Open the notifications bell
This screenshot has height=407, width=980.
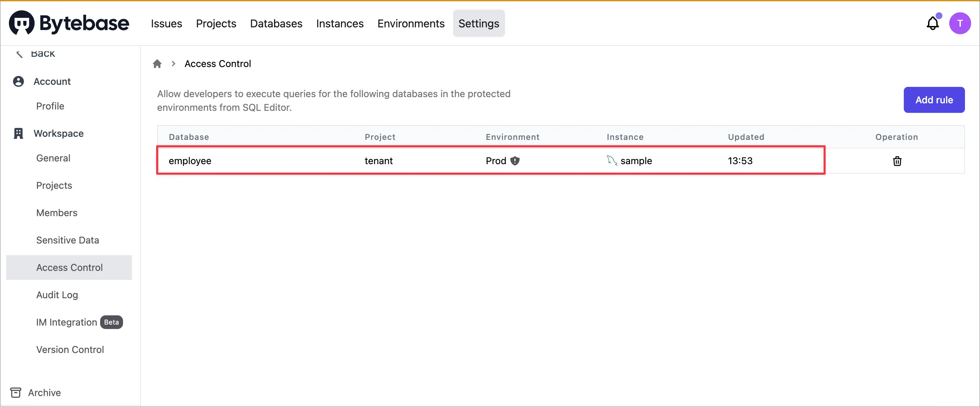(x=932, y=24)
